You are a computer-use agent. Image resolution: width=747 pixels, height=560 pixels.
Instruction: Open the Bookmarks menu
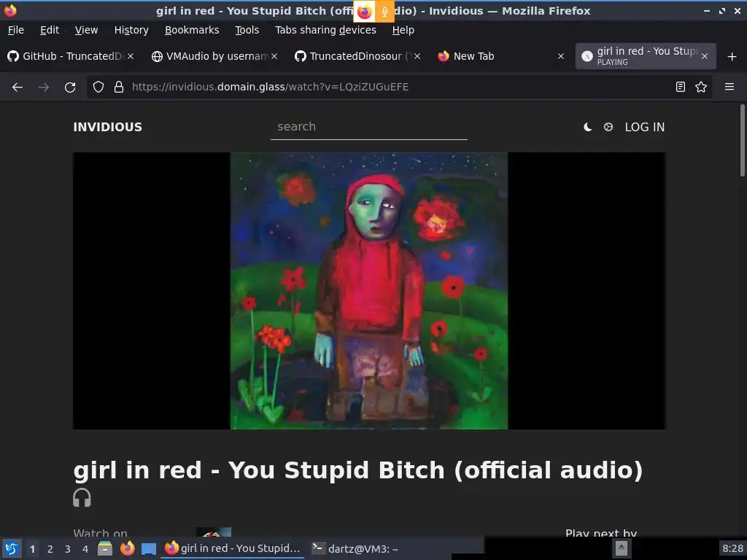[192, 30]
